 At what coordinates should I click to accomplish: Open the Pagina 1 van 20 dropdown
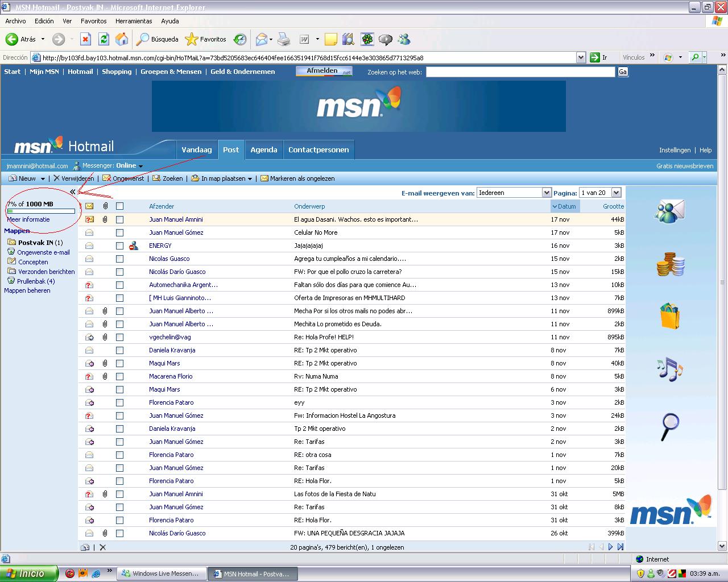coord(600,193)
